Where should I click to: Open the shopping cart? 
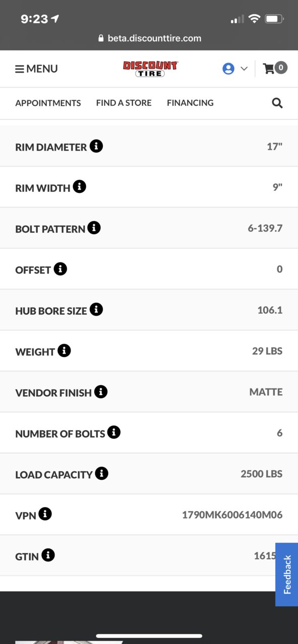(275, 68)
